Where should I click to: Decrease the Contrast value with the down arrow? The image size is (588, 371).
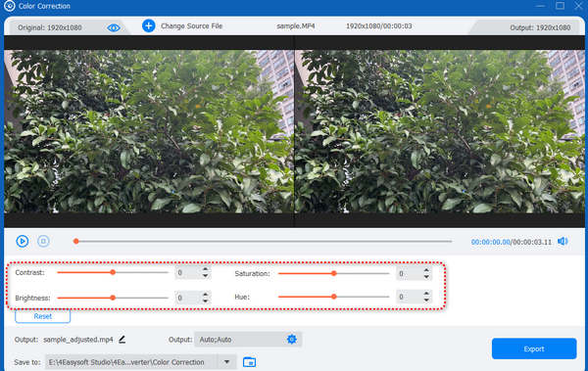pyautogui.click(x=205, y=275)
